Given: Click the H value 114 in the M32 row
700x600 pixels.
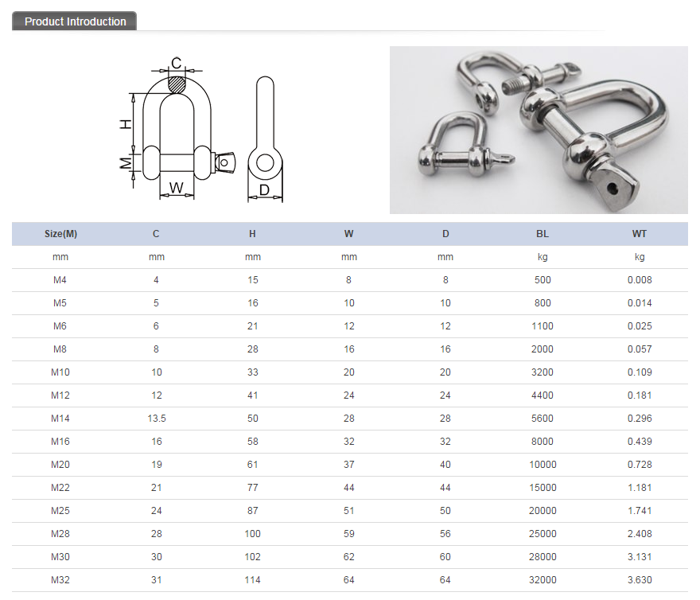Looking at the screenshot, I should tap(253, 580).
